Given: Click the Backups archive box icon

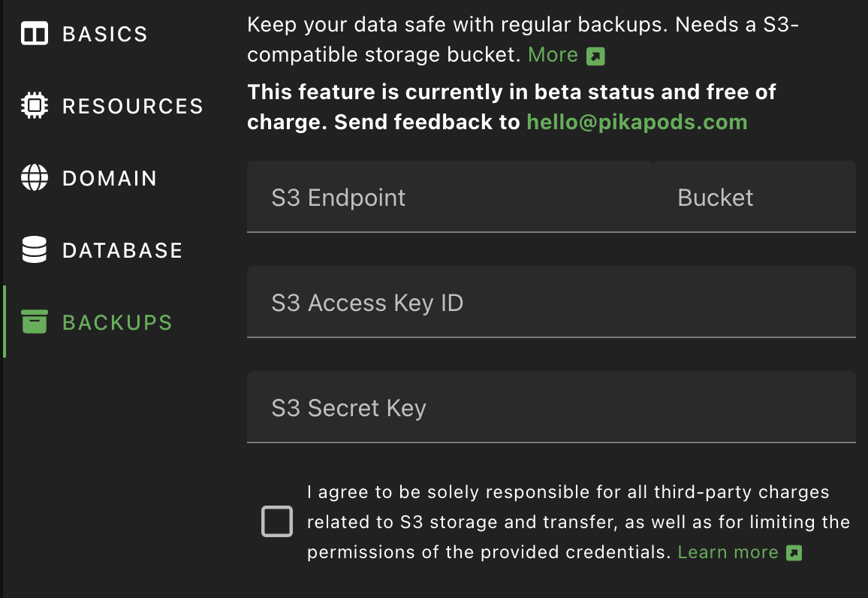Looking at the screenshot, I should pos(35,322).
